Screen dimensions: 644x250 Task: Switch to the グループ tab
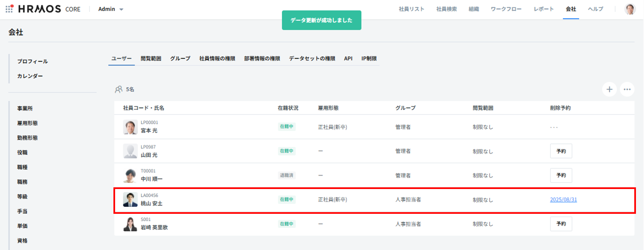pyautogui.click(x=180, y=59)
